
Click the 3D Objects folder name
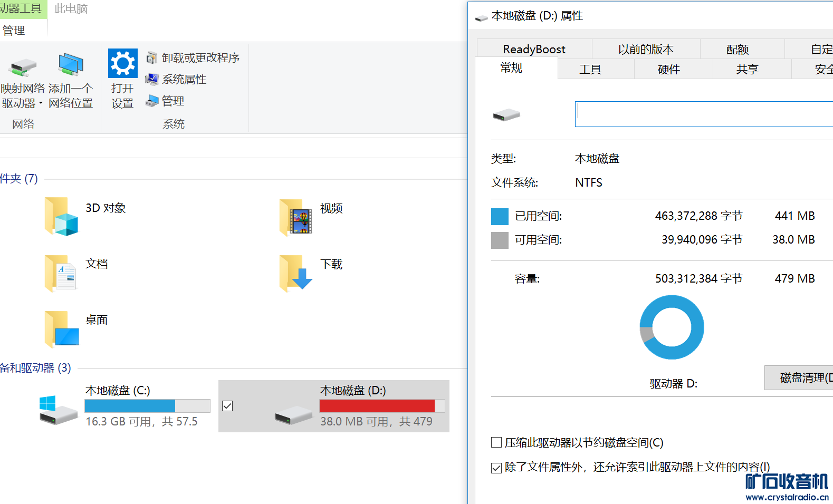coord(106,208)
